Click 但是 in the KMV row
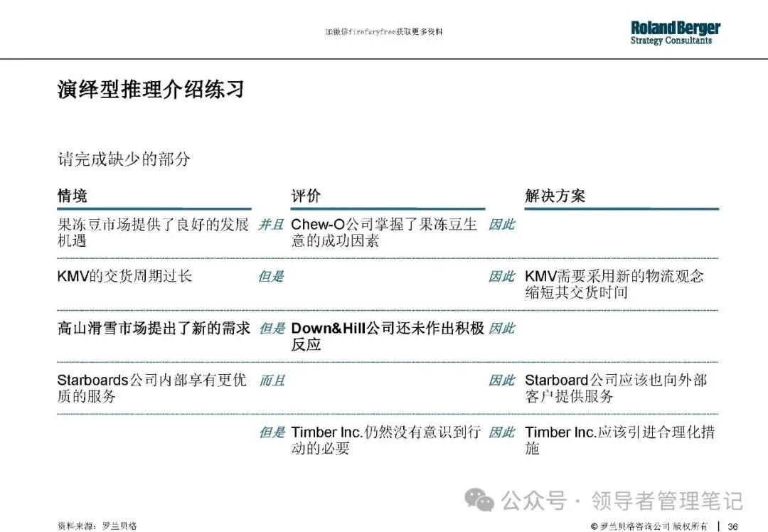 (271, 276)
